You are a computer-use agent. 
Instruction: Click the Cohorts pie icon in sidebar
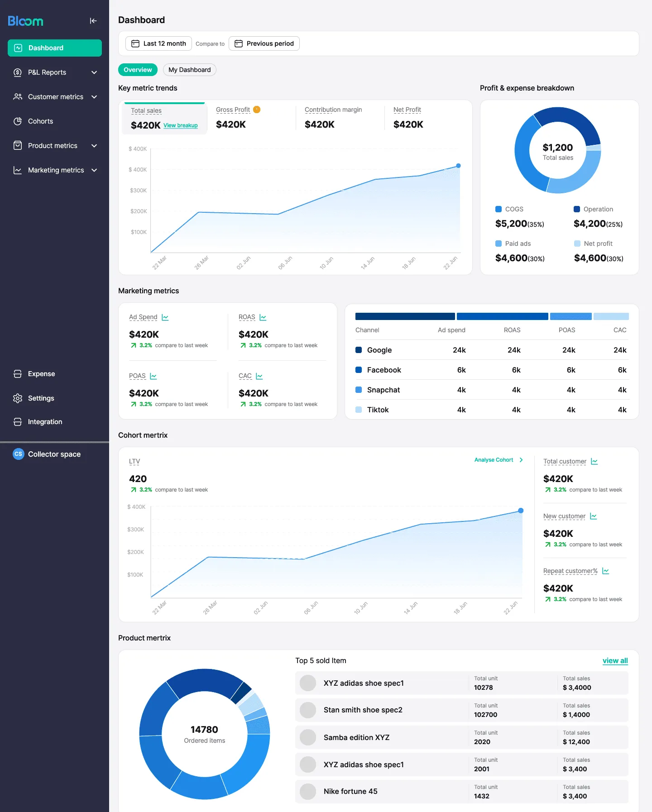(18, 121)
